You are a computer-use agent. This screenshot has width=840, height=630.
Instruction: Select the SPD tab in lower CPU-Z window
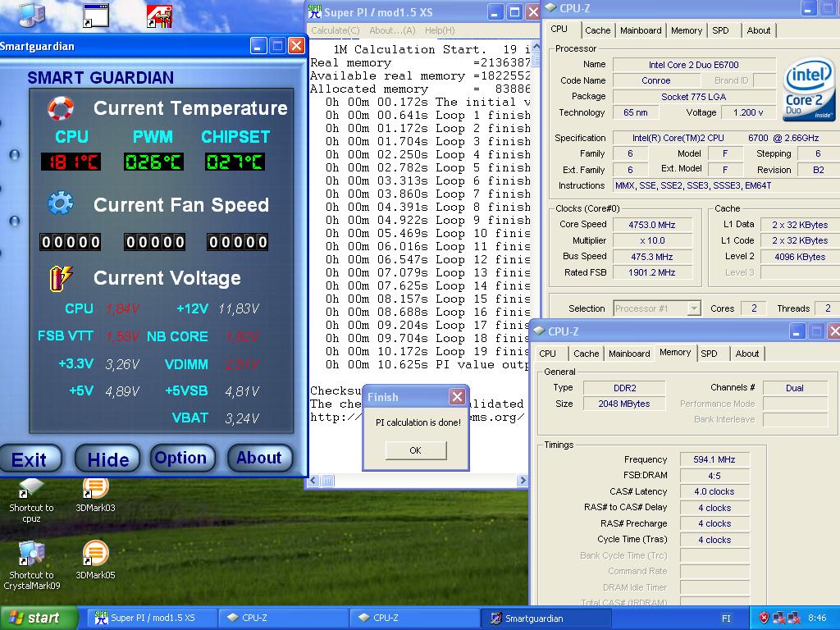click(709, 354)
